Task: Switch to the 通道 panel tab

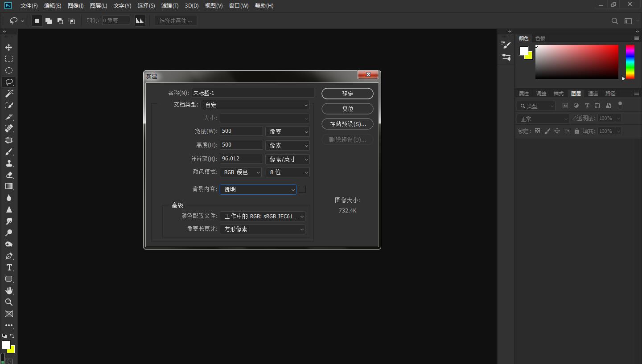Action: pyautogui.click(x=593, y=94)
